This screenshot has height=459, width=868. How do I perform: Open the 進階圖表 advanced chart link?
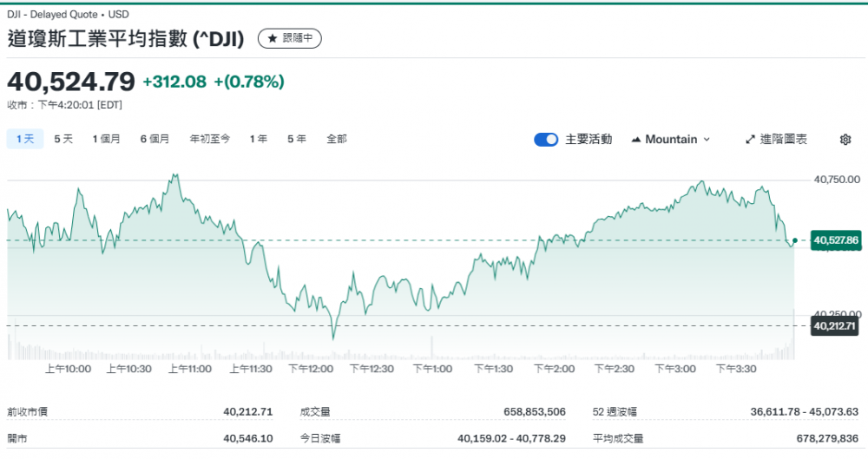pos(783,140)
